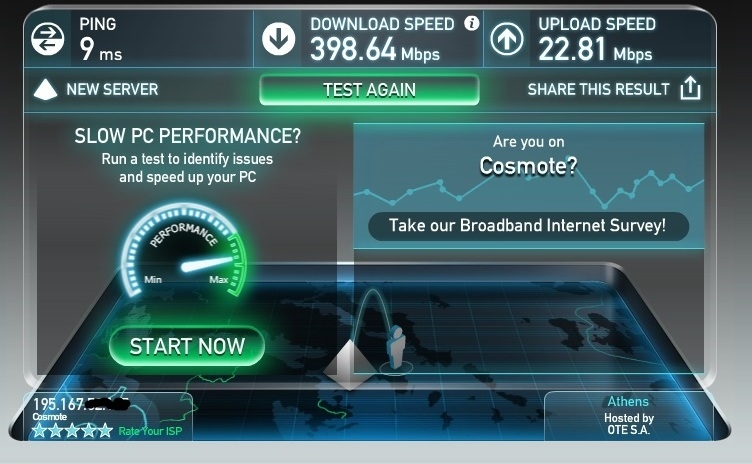Open download speed info icon
This screenshot has height=464, width=752.
(472, 23)
